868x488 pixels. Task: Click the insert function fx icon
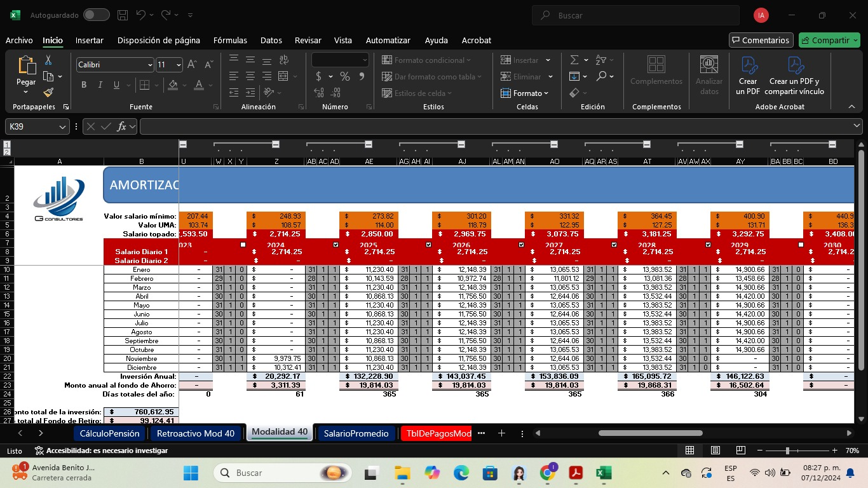point(121,126)
